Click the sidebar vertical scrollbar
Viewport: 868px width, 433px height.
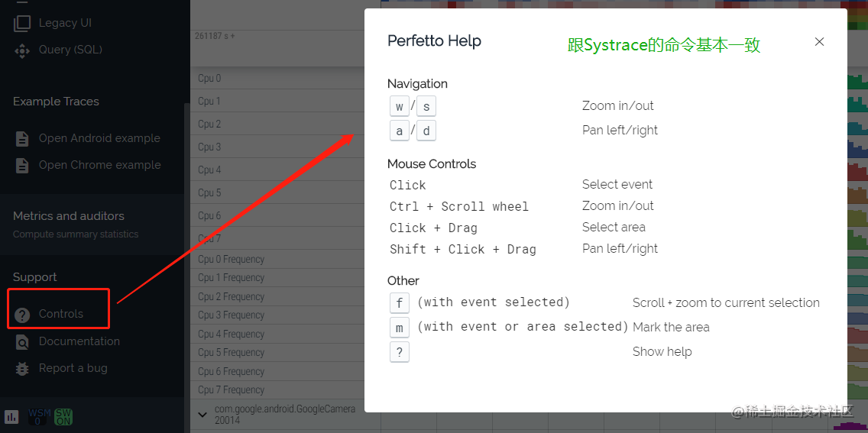click(x=186, y=229)
